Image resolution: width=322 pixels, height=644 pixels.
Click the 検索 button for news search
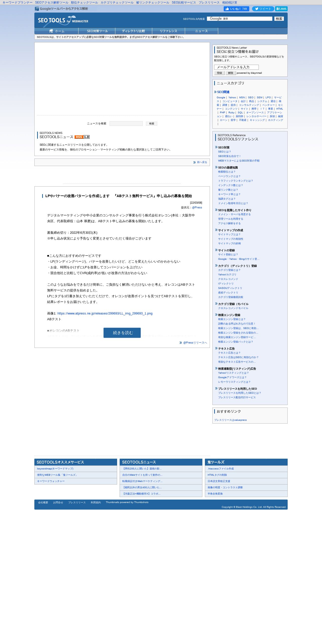(x=151, y=123)
